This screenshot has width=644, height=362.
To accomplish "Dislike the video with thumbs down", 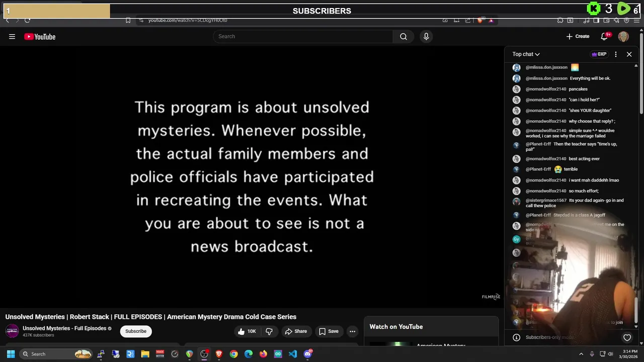I will pyautogui.click(x=269, y=331).
